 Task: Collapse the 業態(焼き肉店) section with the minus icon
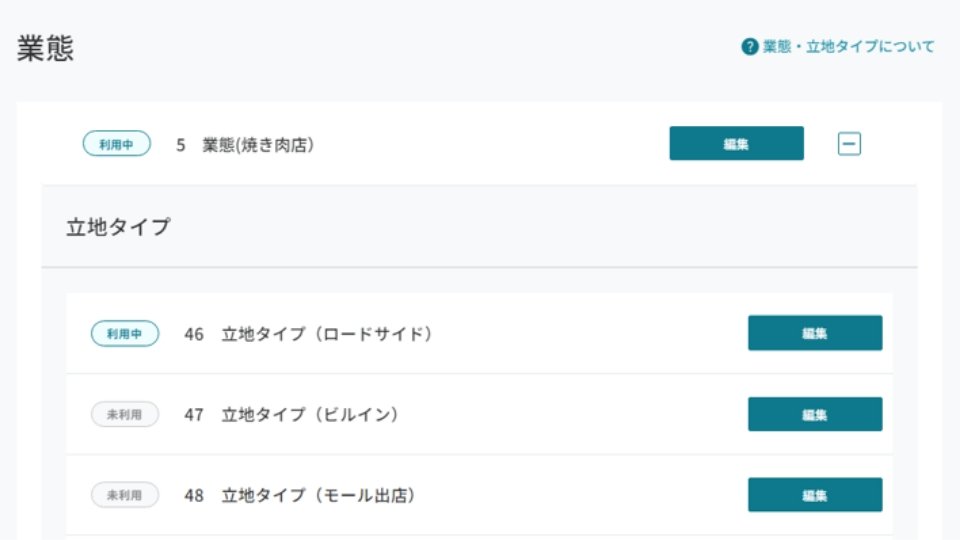point(849,144)
